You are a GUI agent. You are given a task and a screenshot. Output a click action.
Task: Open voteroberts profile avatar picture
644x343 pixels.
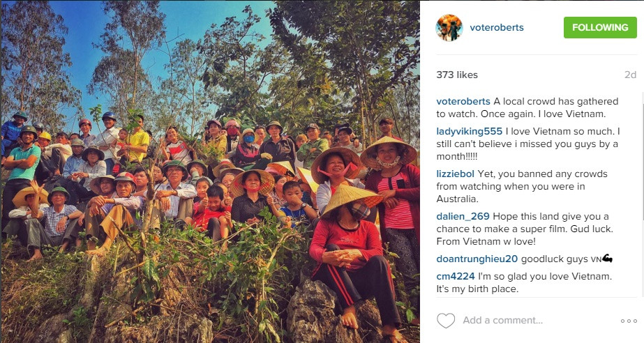pos(449,27)
